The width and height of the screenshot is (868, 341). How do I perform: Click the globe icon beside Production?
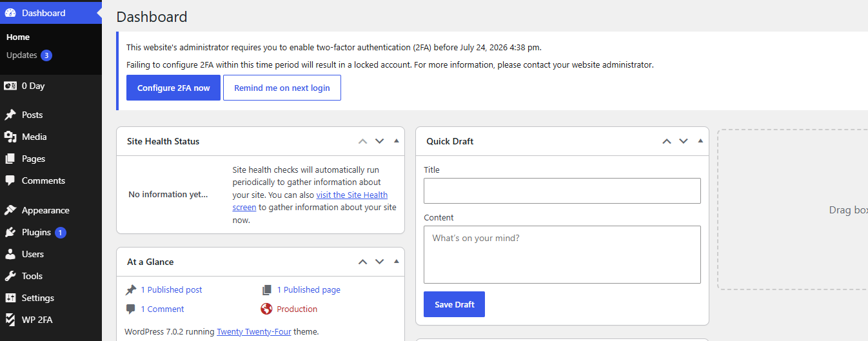point(267,309)
